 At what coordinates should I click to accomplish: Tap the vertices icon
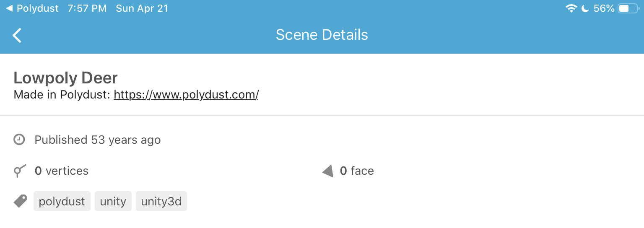pyautogui.click(x=20, y=171)
